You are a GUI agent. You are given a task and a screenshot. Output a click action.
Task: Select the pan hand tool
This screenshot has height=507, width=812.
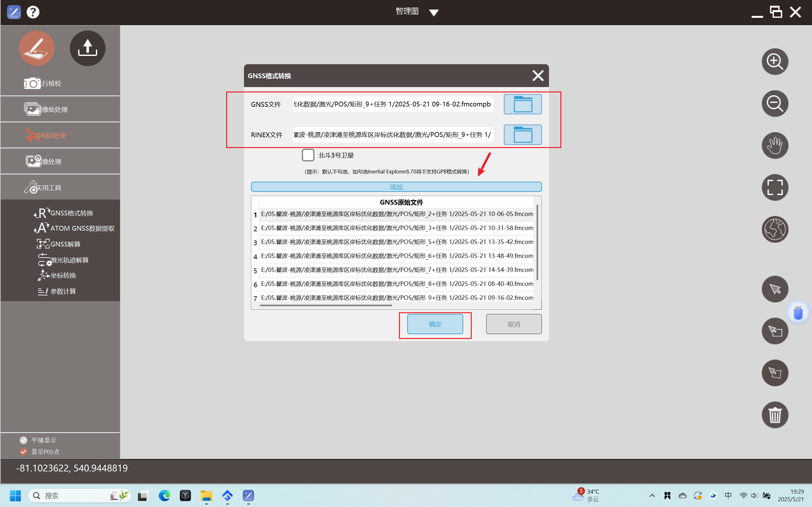click(775, 145)
